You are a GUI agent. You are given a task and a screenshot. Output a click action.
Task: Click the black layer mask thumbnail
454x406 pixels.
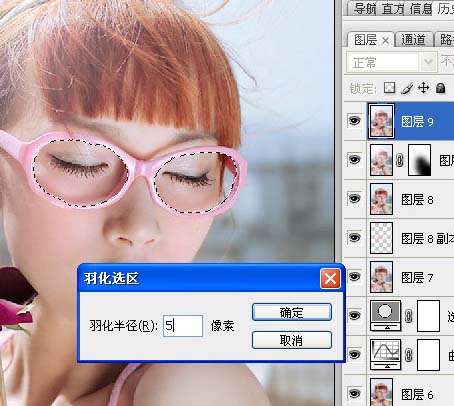(420, 160)
